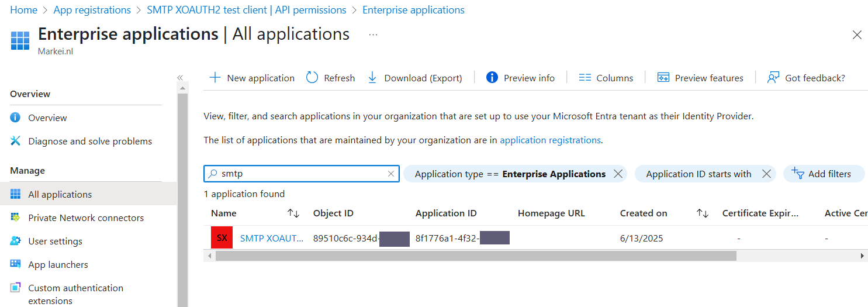
Task: Click the Preview info icon
Action: (x=492, y=78)
